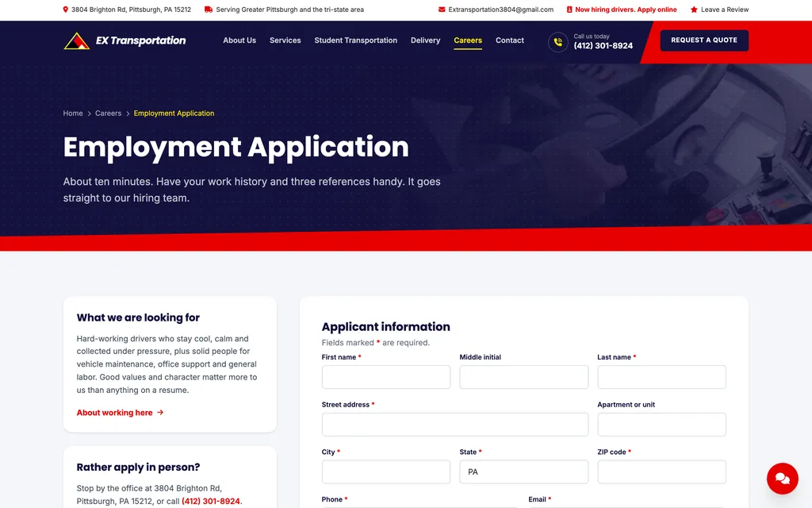Click the Street address input field
This screenshot has width=812, height=508.
454,425
